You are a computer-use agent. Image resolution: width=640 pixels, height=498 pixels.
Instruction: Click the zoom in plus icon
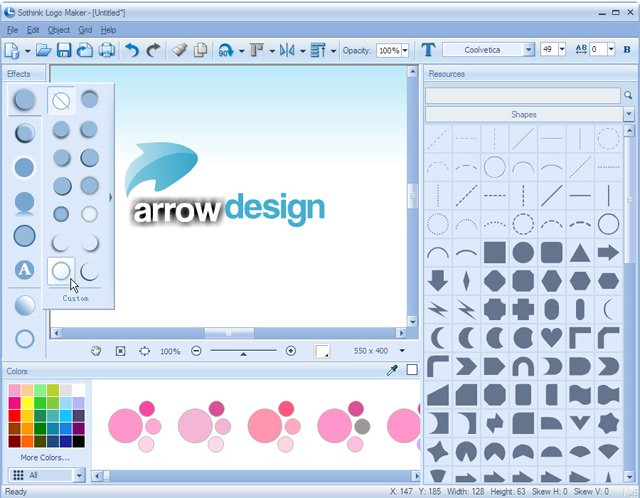click(x=291, y=351)
